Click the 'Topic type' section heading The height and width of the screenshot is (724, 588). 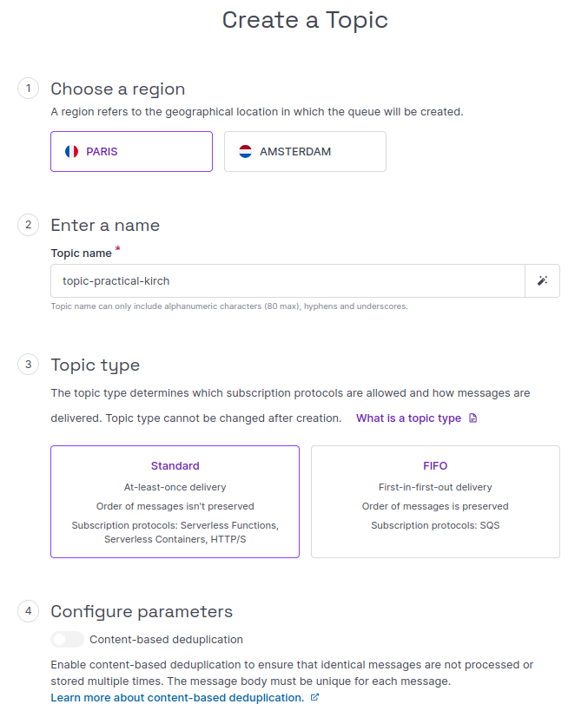point(96,365)
